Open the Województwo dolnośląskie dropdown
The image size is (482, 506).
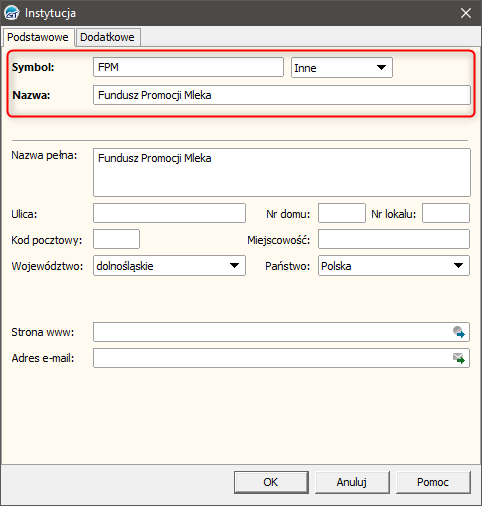(169, 266)
